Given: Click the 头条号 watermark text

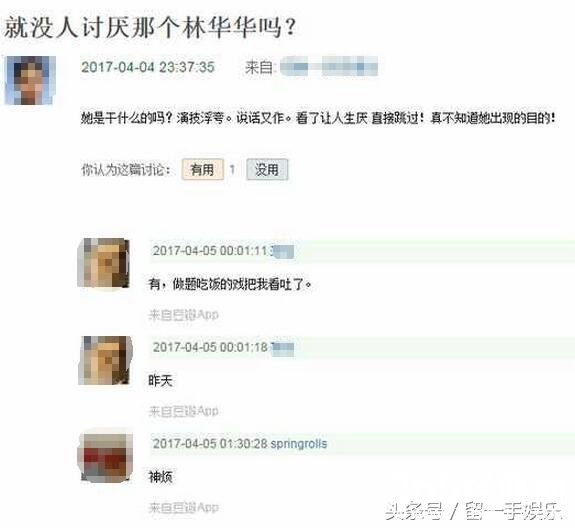Looking at the screenshot, I should pos(414,511).
